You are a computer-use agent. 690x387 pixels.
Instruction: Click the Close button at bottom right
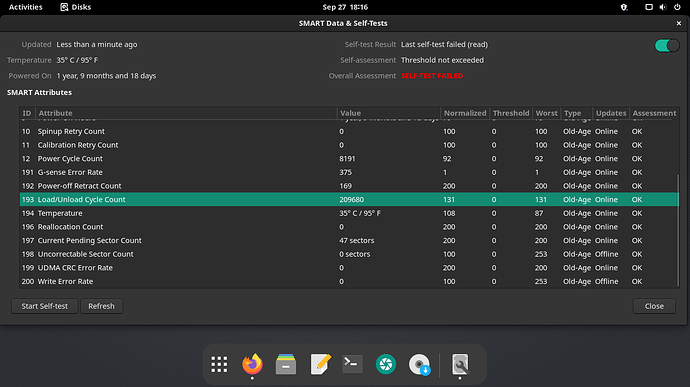coord(654,306)
